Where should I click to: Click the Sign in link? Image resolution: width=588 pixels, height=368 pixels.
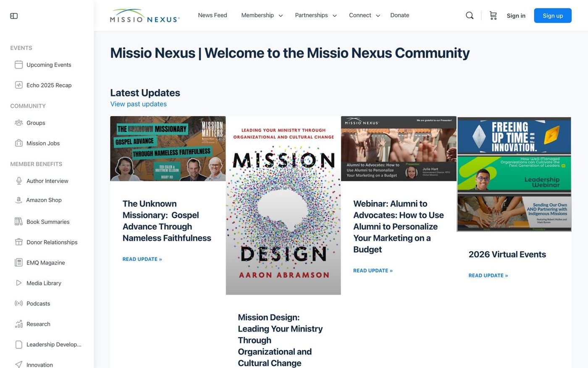(x=516, y=16)
